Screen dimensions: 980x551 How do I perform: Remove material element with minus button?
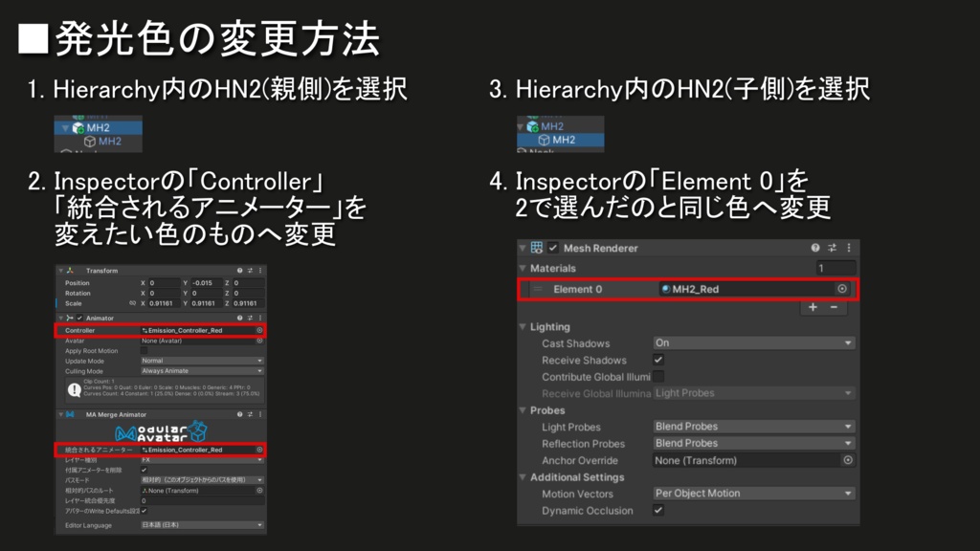(x=834, y=307)
